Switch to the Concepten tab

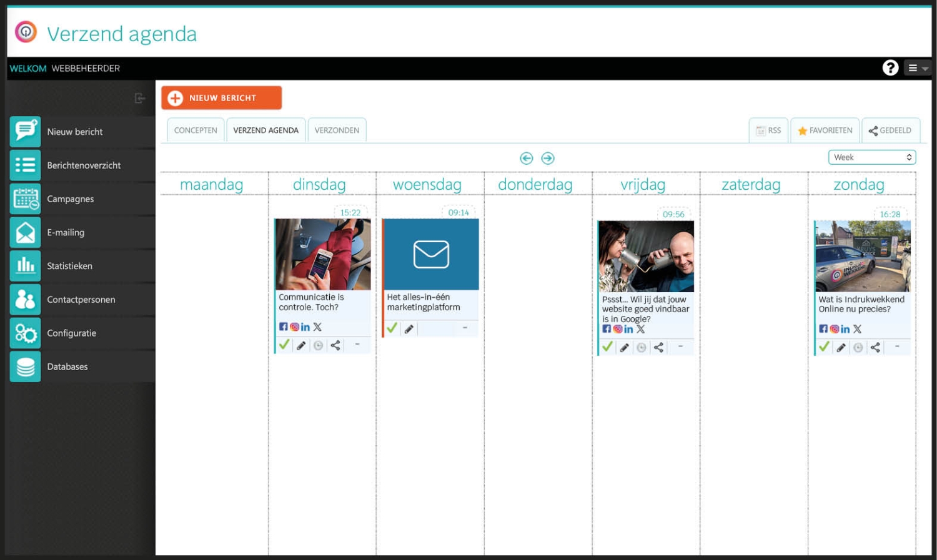pyautogui.click(x=196, y=130)
